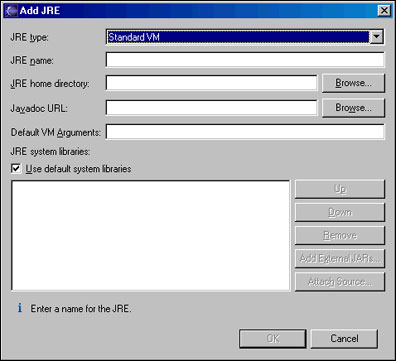Uncheck Use default system libraries
396x361 pixels.
pos(16,169)
